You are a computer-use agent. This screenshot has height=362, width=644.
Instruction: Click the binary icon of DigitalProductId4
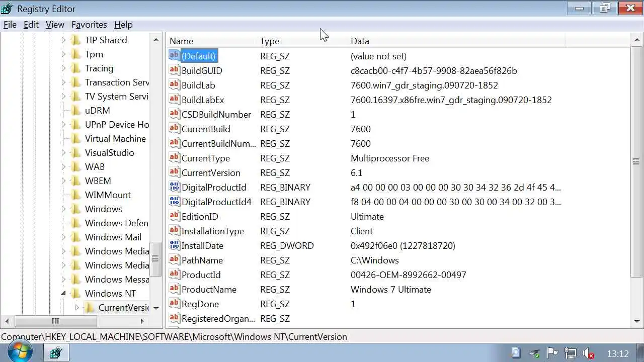pyautogui.click(x=174, y=201)
